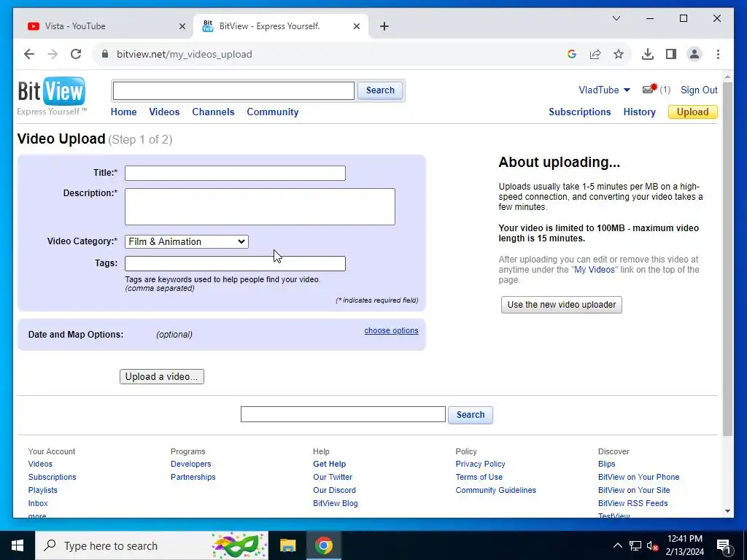
Task: Open a new browser tab
Action: pyautogui.click(x=384, y=26)
